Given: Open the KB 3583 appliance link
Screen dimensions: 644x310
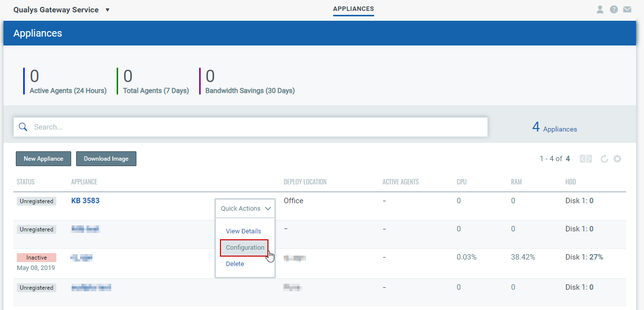Looking at the screenshot, I should [85, 200].
